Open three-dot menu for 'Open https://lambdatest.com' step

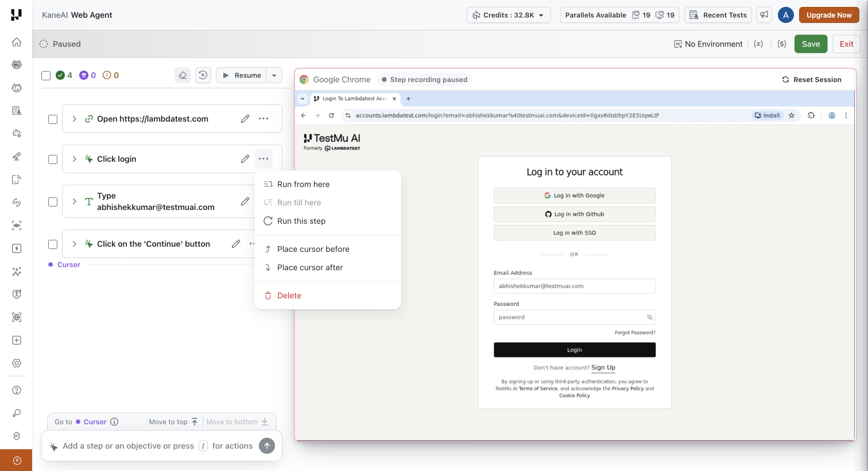263,119
